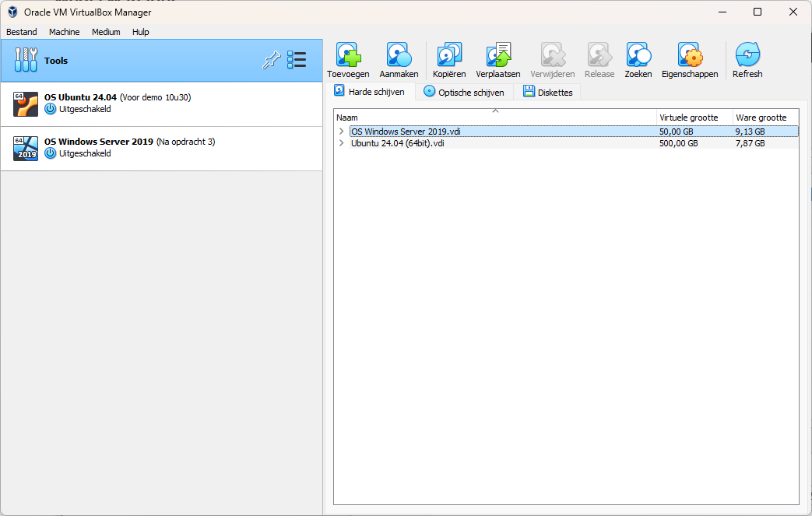Click the pin icon in Tools row
The width and height of the screenshot is (812, 516).
[x=271, y=61]
